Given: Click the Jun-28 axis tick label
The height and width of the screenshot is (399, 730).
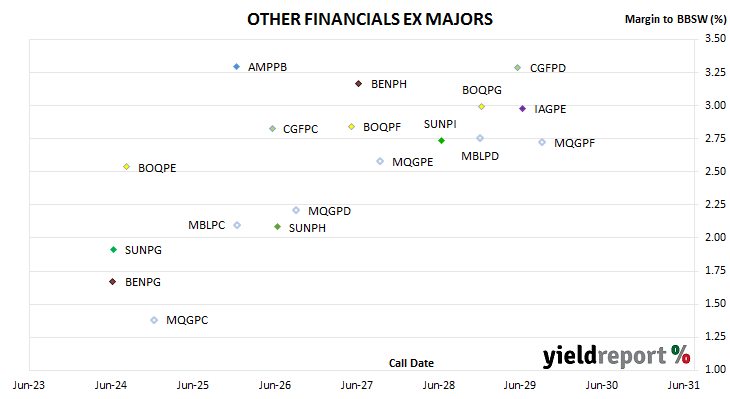Looking at the screenshot, I should [x=439, y=385].
